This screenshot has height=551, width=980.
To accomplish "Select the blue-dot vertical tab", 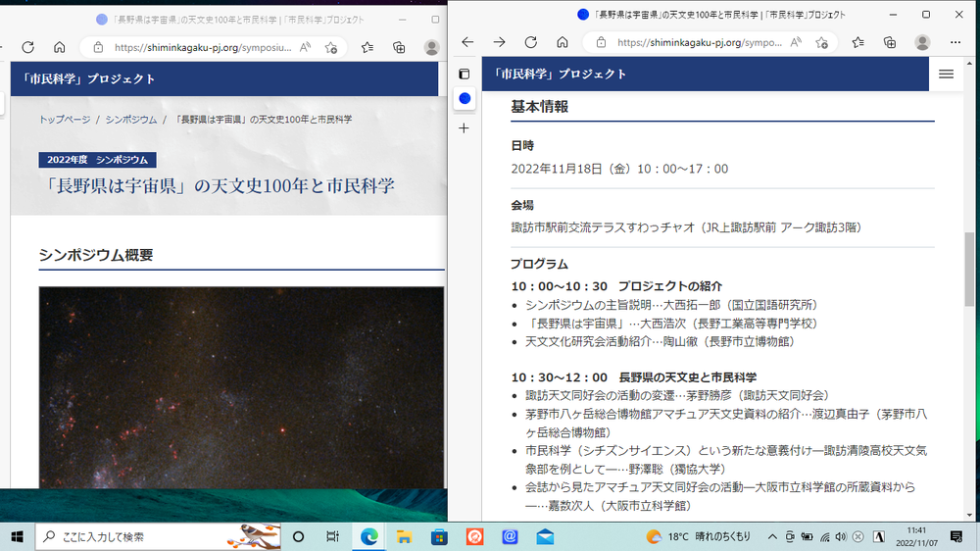I will click(465, 99).
